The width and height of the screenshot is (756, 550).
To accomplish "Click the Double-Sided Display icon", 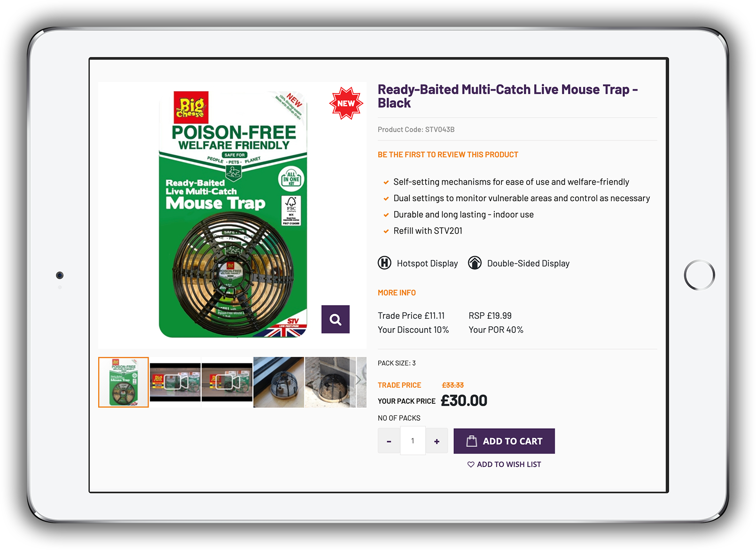I will pos(475,263).
